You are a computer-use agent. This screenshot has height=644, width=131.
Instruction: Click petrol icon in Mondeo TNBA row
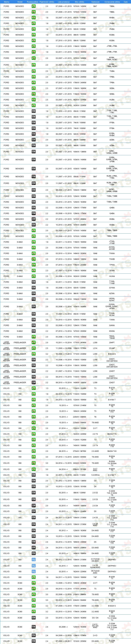34,71
